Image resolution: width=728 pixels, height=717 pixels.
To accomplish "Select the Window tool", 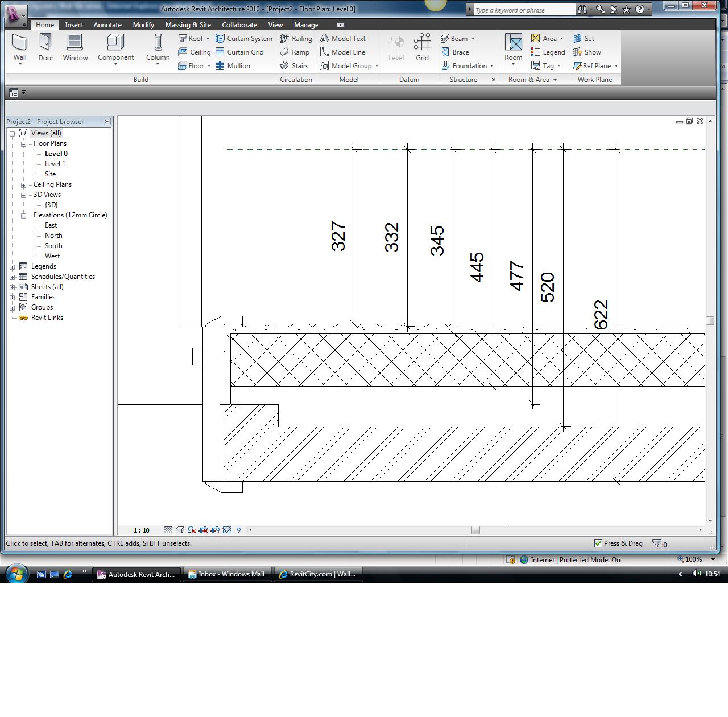I will (x=75, y=48).
